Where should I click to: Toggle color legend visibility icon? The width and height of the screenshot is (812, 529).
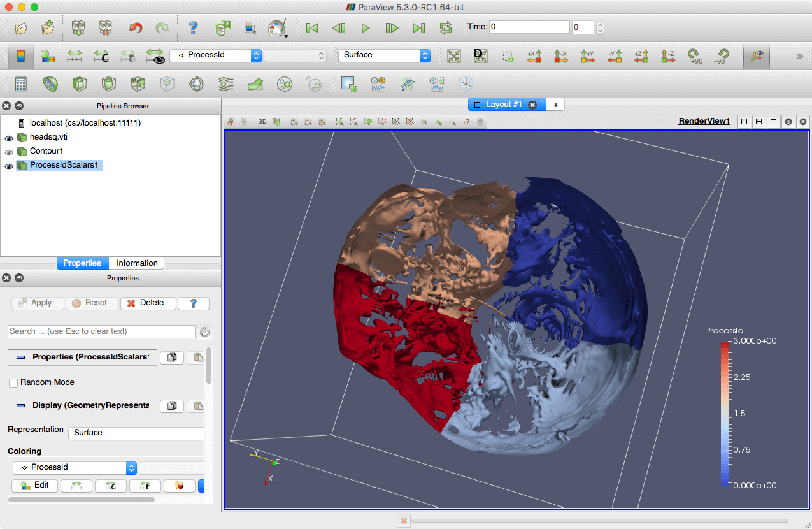[x=20, y=56]
